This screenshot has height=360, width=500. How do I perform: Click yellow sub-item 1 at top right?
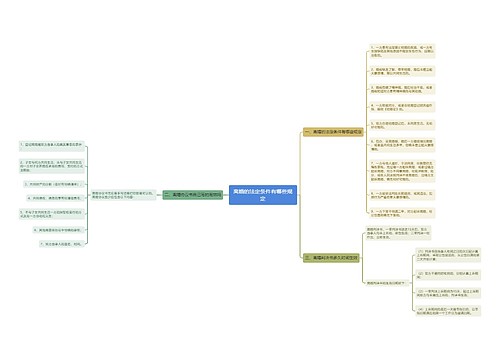tap(402, 51)
